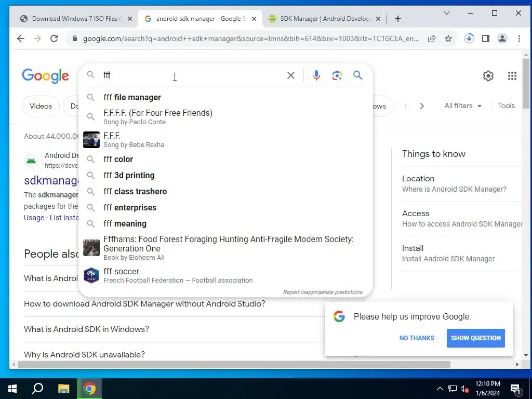
Task: Expand the All filters dropdown
Action: tap(463, 106)
